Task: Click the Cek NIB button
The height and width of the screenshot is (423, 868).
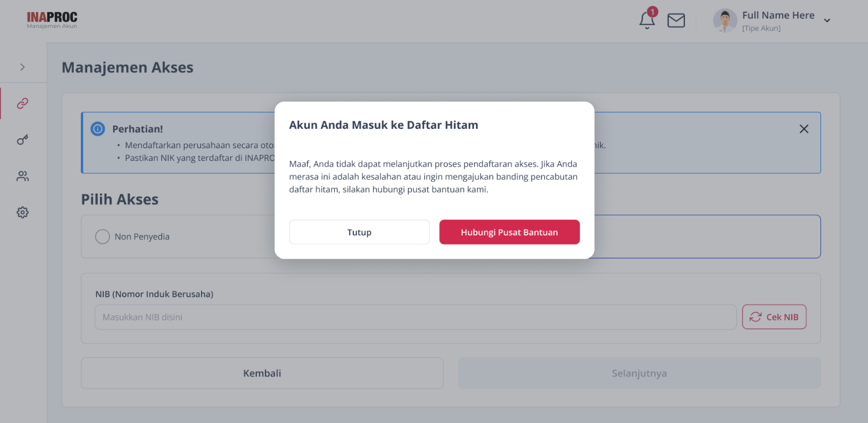Action: pos(774,317)
